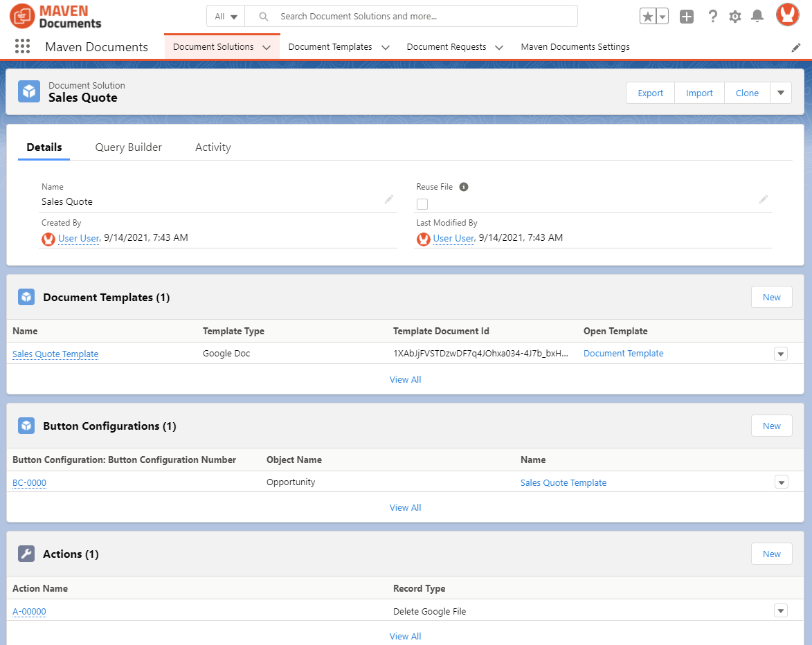Click New in Actions section
Screen dimensions: 812x645
(771, 554)
